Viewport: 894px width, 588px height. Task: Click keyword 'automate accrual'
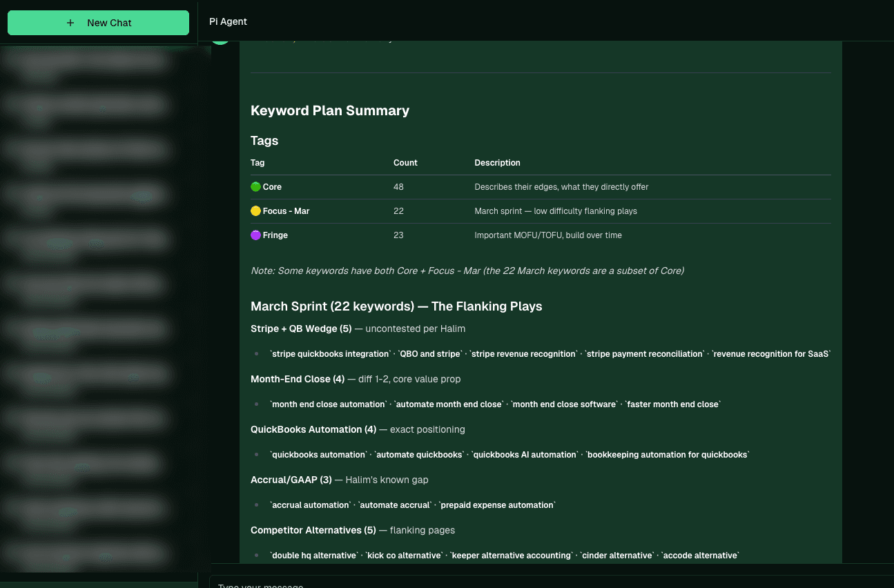pos(395,505)
